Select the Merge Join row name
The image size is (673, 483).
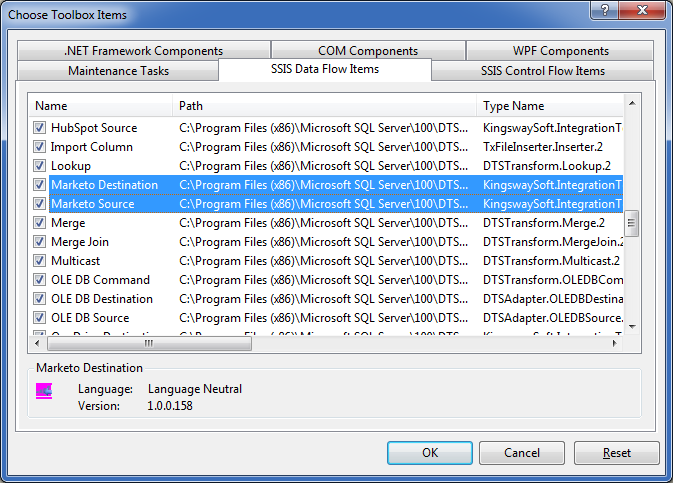(x=80, y=242)
